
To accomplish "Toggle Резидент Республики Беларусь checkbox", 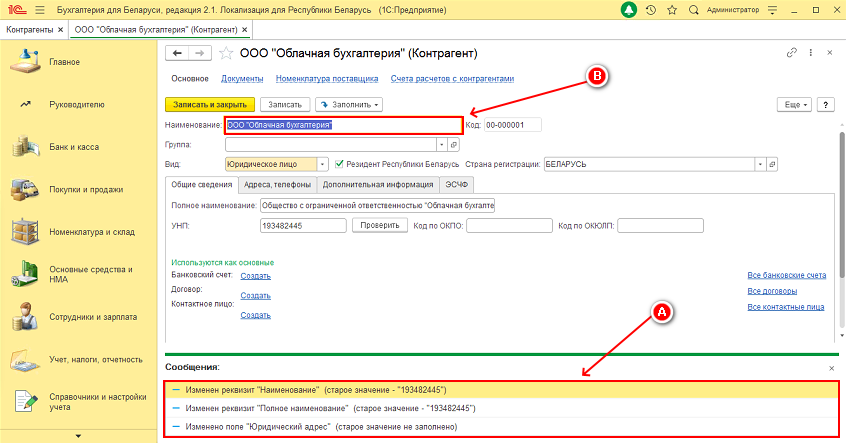I will [x=339, y=163].
